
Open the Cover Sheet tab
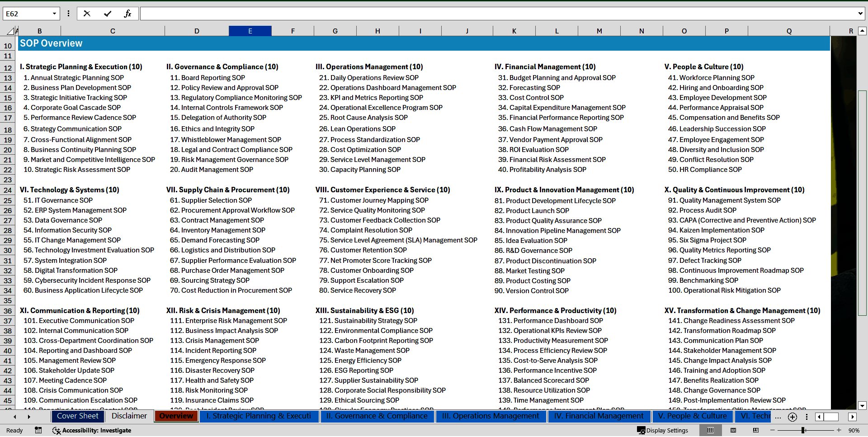[x=77, y=416]
